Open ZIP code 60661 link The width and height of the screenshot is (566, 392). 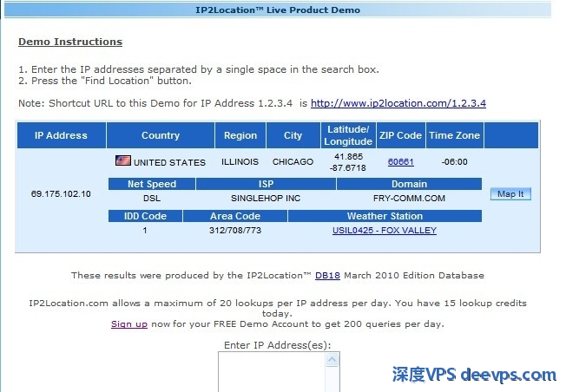pos(400,162)
